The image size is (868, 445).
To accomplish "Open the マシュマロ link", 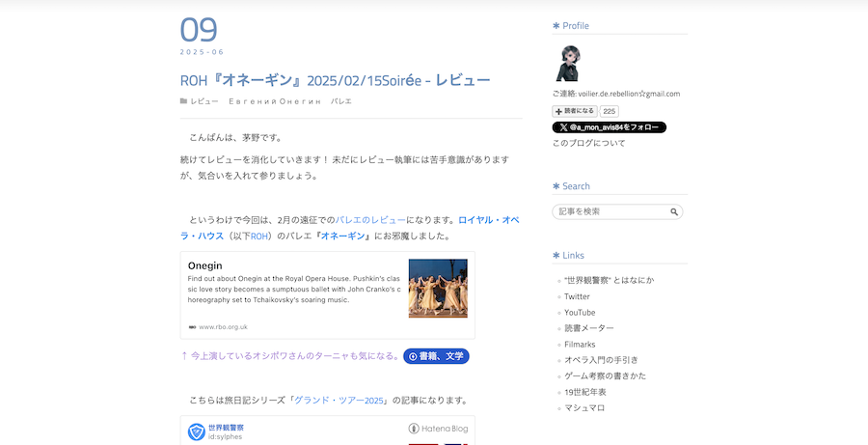I will tap(584, 407).
